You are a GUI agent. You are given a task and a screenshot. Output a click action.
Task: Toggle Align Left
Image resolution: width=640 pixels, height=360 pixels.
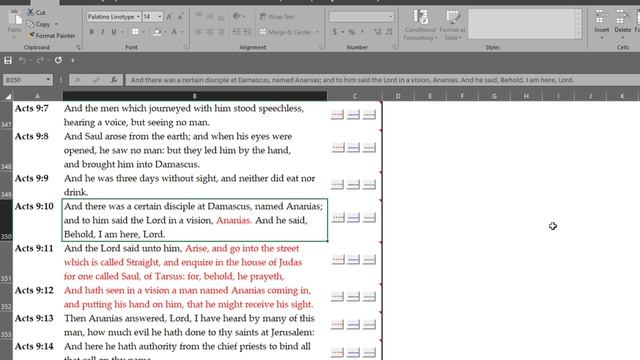tap(199, 32)
